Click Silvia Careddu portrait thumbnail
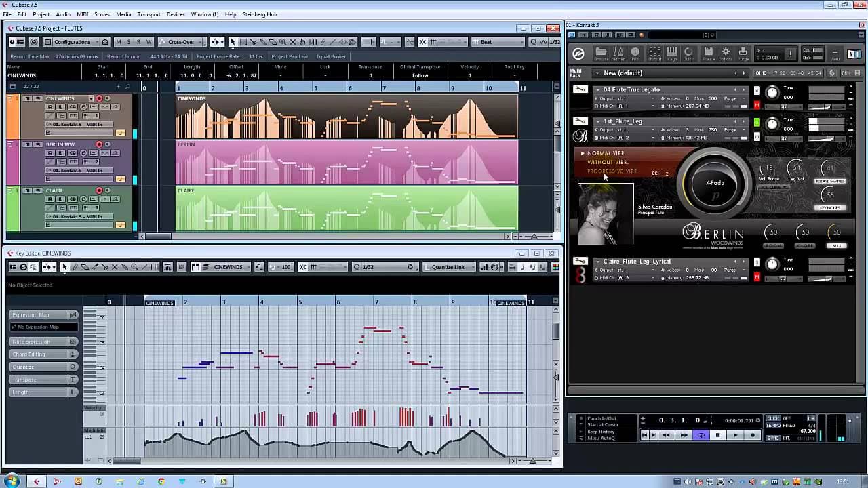 point(606,214)
